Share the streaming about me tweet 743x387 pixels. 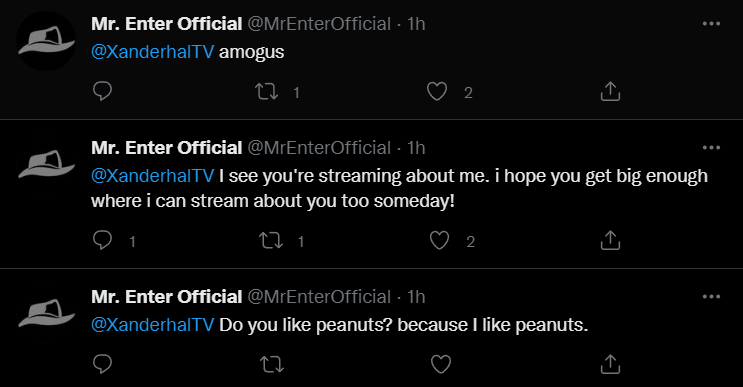pos(610,240)
